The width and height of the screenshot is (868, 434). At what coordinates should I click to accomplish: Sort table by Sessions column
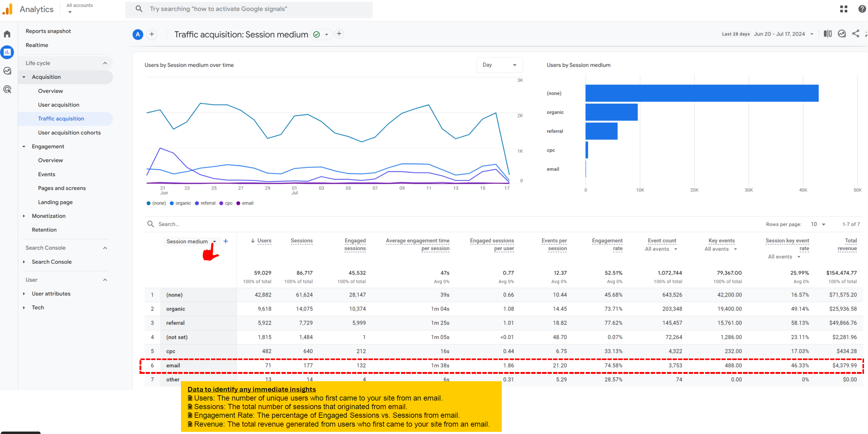tap(301, 240)
